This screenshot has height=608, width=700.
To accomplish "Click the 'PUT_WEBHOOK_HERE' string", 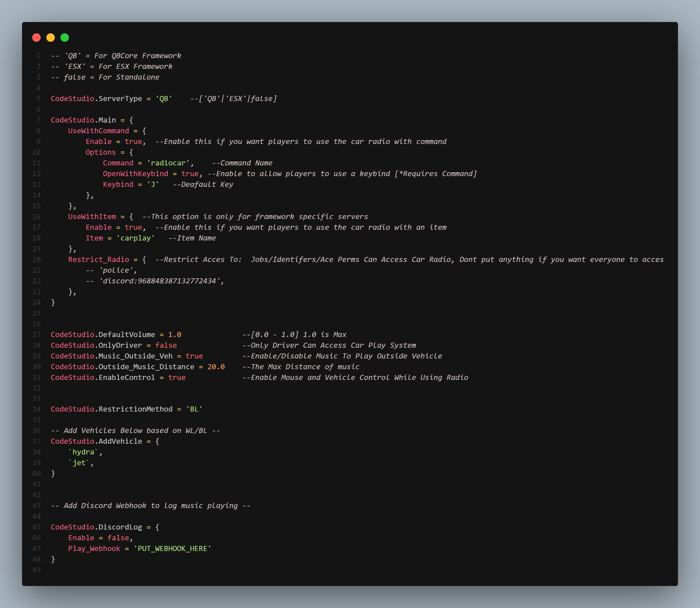I will (x=172, y=549).
